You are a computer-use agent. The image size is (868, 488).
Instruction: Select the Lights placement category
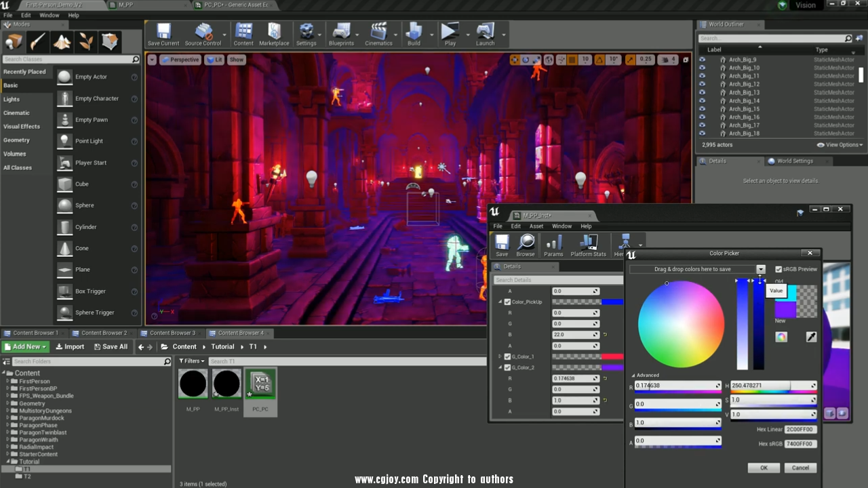click(12, 99)
